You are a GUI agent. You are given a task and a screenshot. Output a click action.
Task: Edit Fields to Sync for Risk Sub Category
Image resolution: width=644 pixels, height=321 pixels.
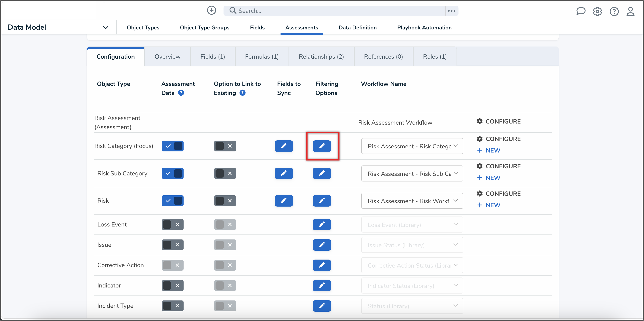point(284,173)
